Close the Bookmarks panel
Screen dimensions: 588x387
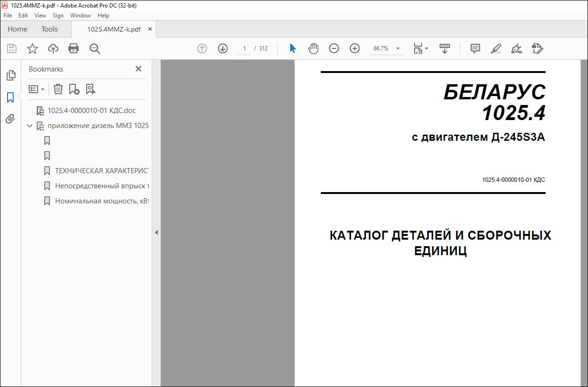tap(139, 69)
